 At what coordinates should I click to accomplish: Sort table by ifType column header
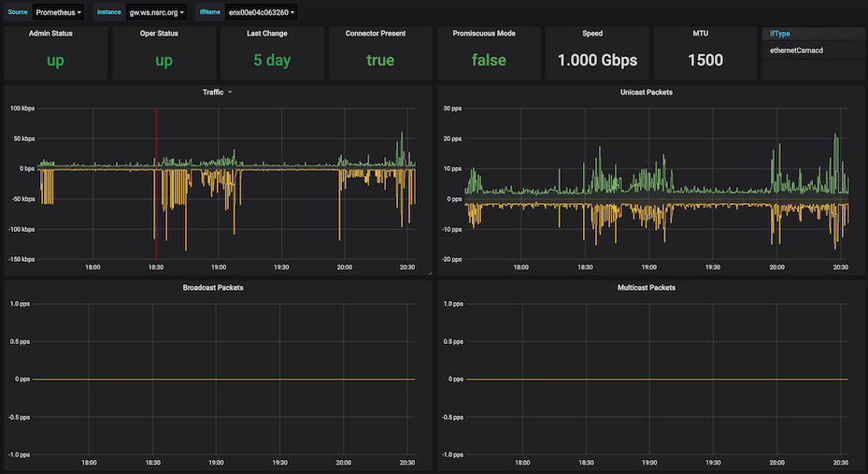click(780, 34)
